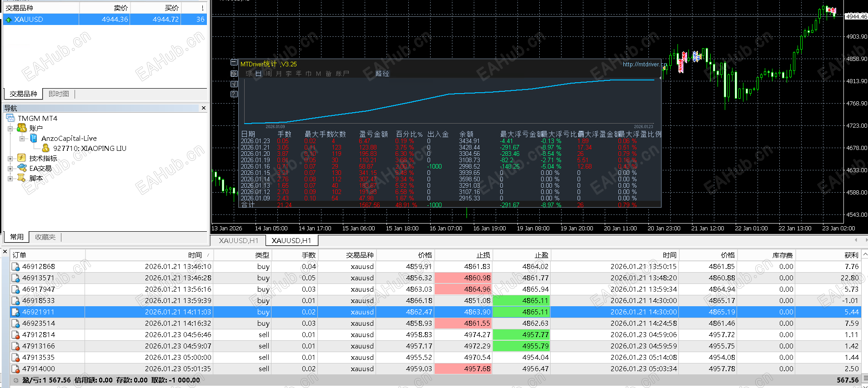This screenshot has width=868, height=388.
Task: Click the MTDriver panel minimize icon
Action: tap(234, 62)
